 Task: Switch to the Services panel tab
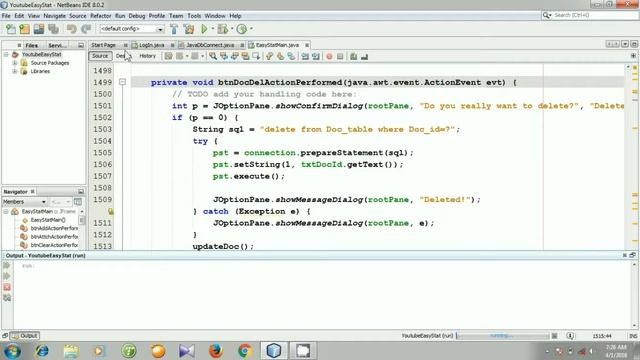tap(57, 45)
